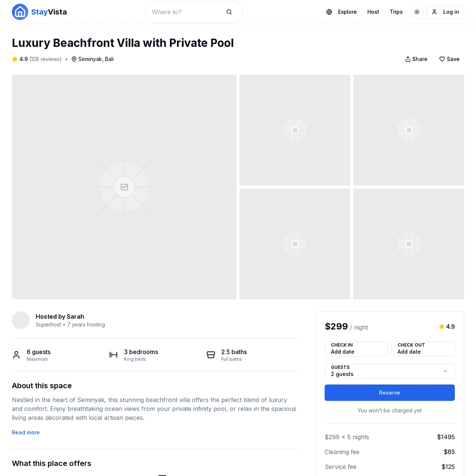The image size is (476, 476).
Task: Toggle the light/dark theme sun button
Action: coord(416,12)
